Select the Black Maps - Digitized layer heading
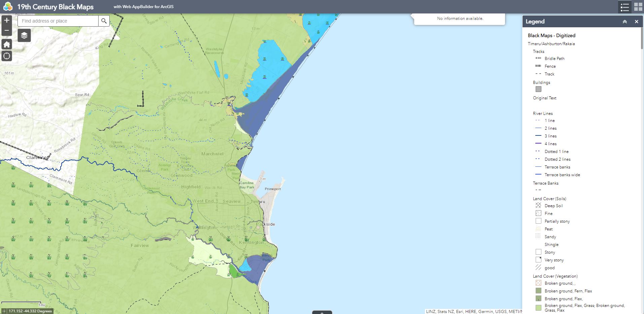 coord(551,35)
